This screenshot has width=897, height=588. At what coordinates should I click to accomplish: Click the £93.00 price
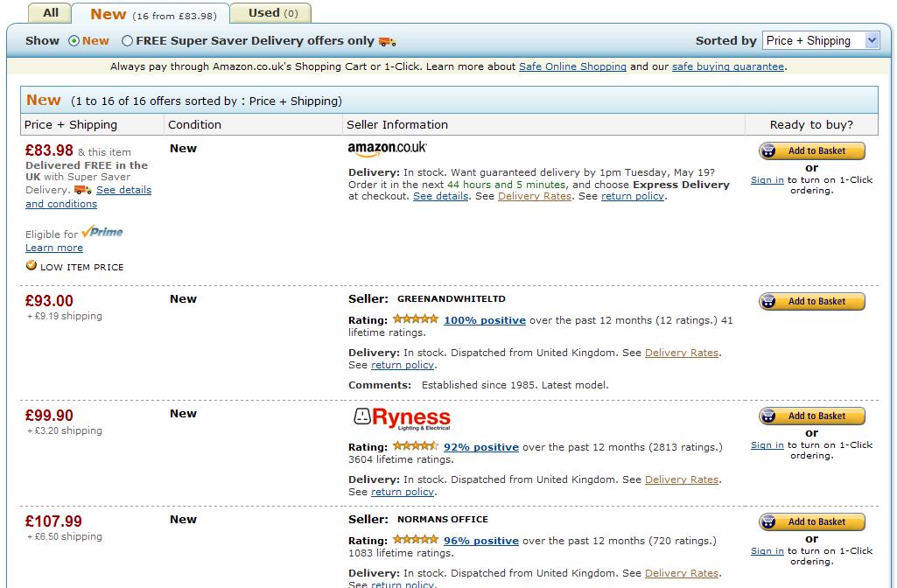click(49, 301)
